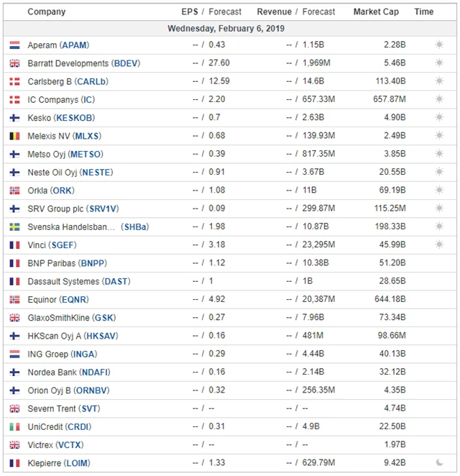Click the UK flag next to Barratt Developments

[14, 63]
